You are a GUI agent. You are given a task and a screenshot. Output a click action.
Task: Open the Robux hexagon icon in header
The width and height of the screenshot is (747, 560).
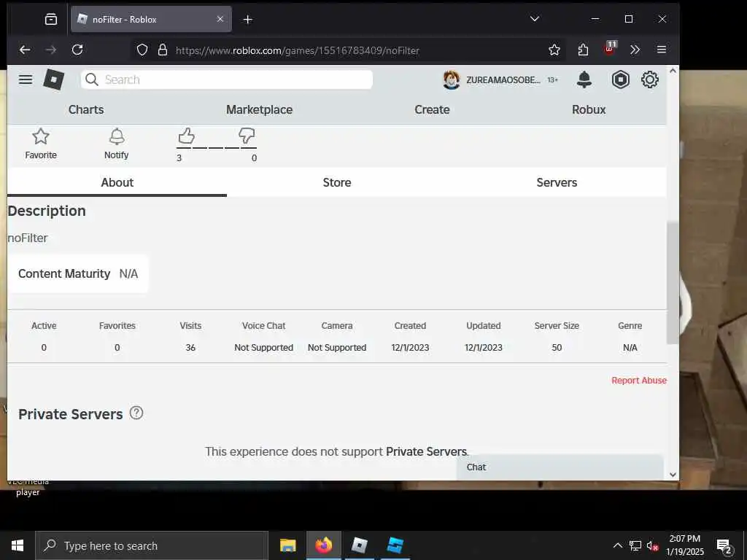(x=620, y=79)
